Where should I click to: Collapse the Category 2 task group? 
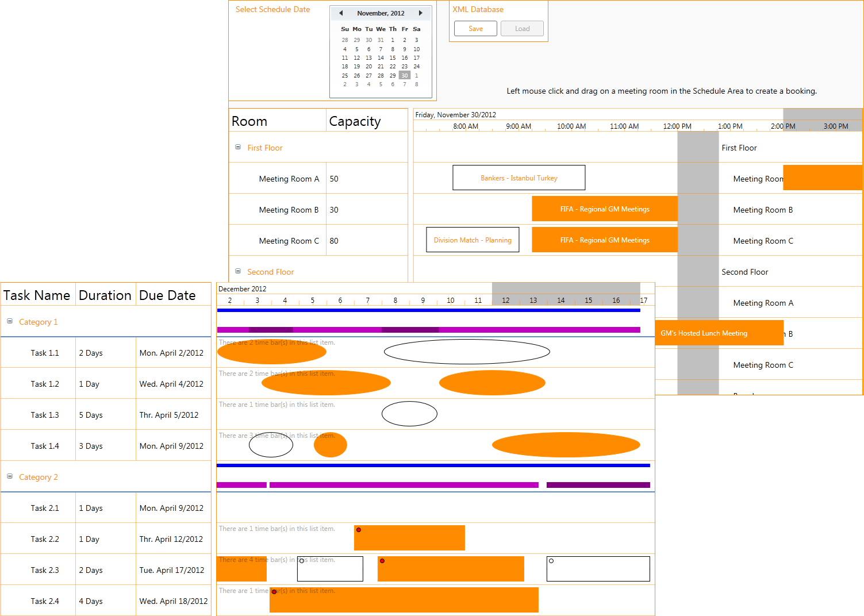tap(9, 476)
